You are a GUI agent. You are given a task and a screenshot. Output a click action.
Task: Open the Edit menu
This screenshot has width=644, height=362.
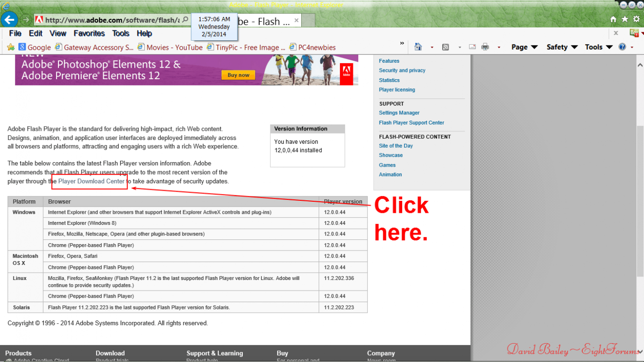(x=36, y=33)
